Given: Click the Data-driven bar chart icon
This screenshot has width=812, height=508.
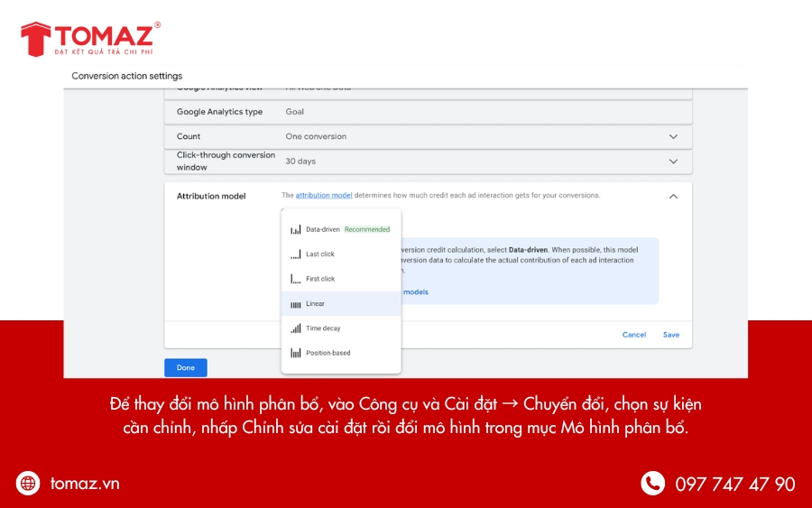Looking at the screenshot, I should [295, 230].
